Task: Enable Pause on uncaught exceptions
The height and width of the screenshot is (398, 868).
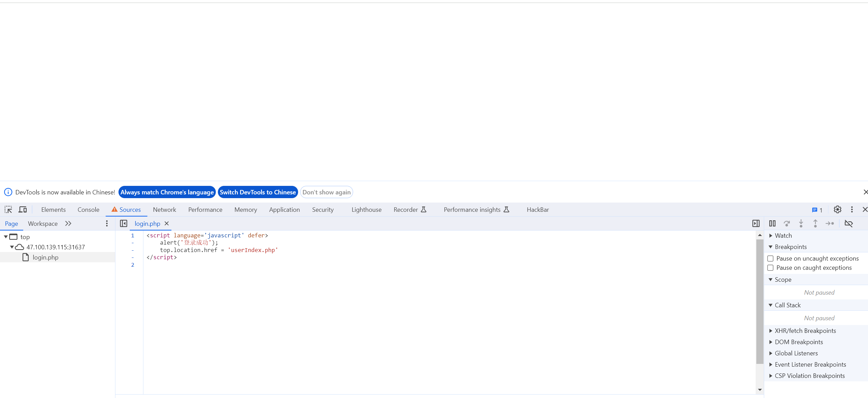Action: click(770, 259)
